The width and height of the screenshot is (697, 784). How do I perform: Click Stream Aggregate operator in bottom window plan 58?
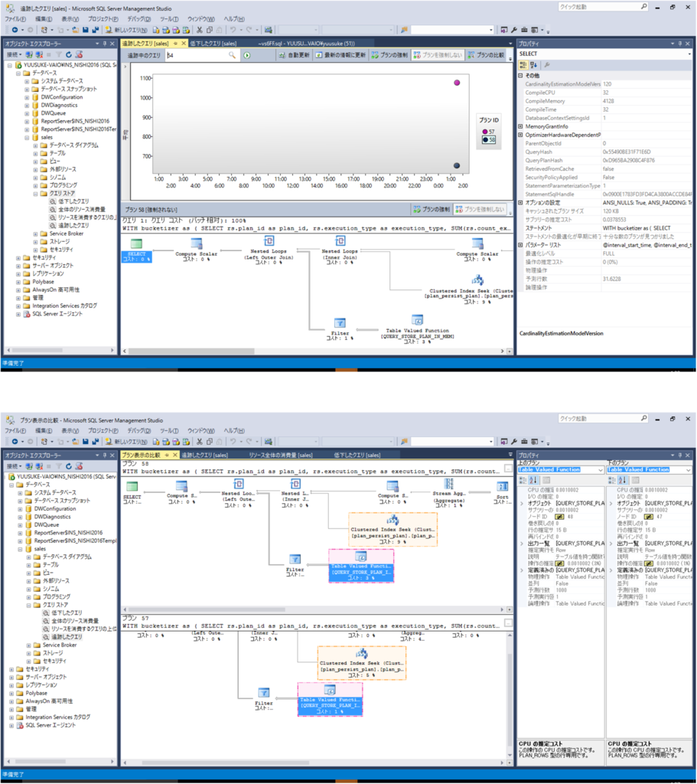coord(449,493)
